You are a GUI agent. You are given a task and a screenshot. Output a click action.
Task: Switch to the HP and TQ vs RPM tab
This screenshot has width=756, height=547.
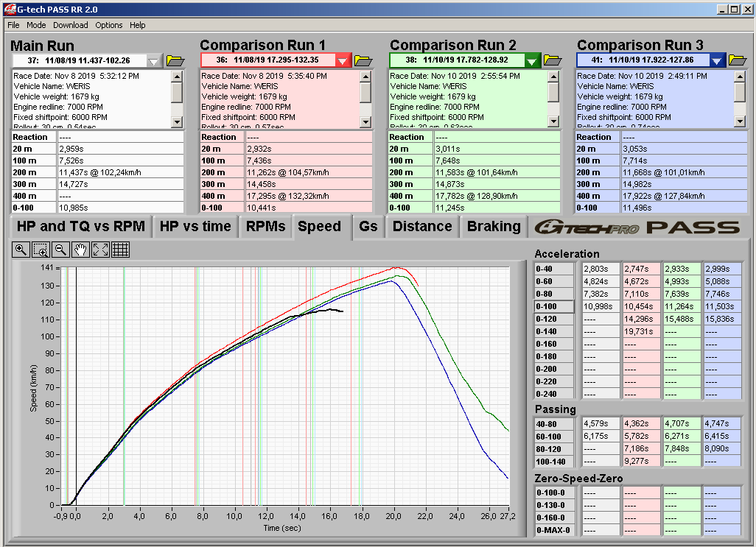click(x=81, y=227)
